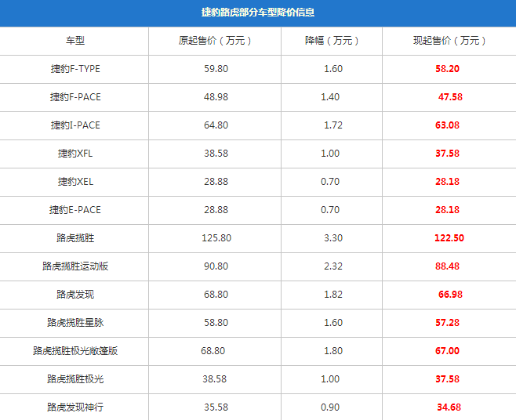
Task: Pick the red current price 63.08
Action: (447, 125)
